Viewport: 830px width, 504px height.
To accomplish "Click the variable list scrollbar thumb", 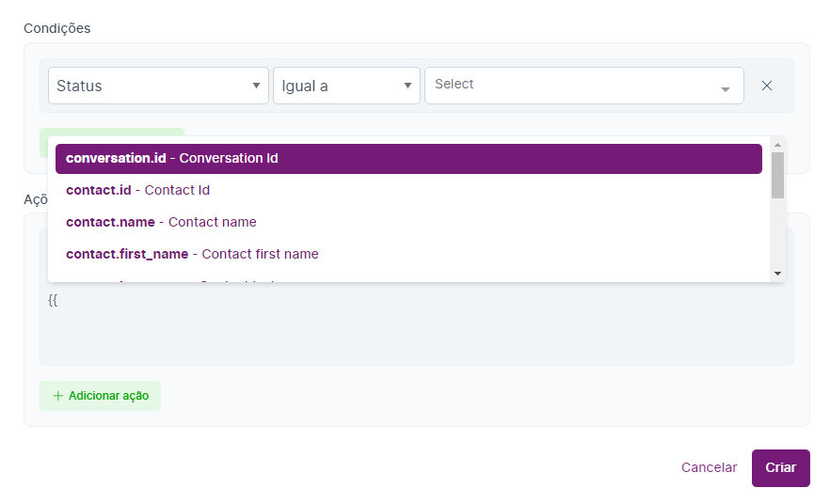I will pos(777,175).
